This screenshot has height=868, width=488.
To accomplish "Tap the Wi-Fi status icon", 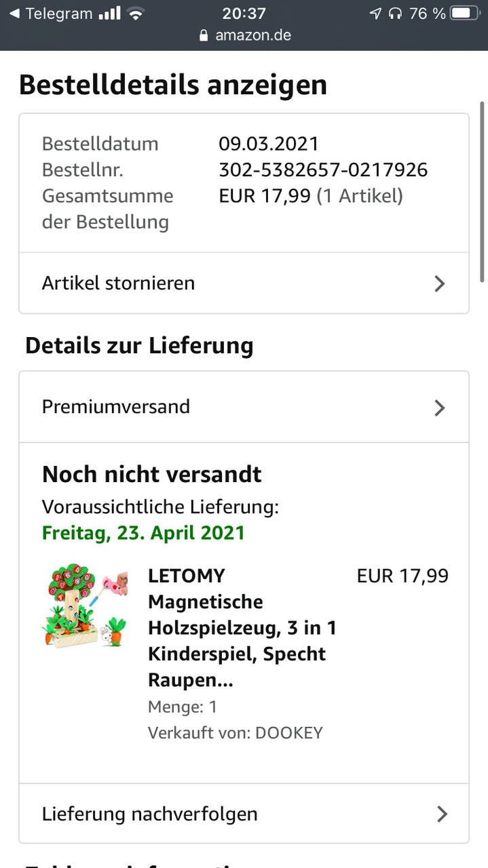I will point(136,13).
